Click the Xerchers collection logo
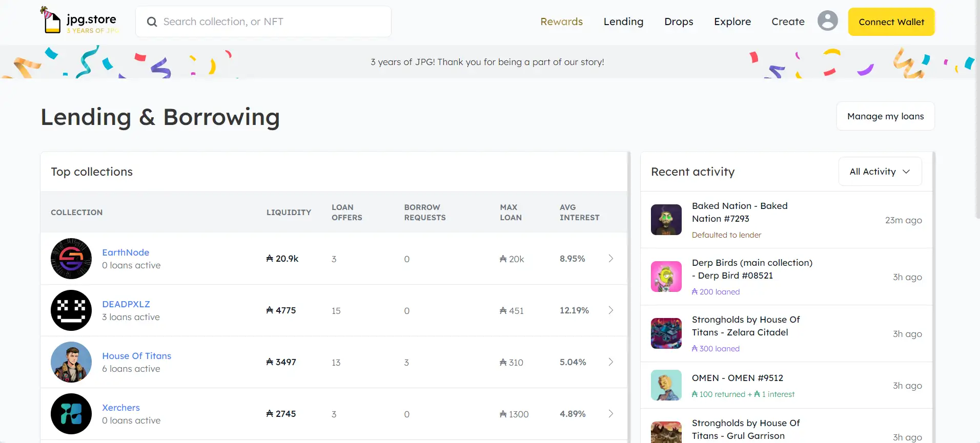 (x=71, y=414)
